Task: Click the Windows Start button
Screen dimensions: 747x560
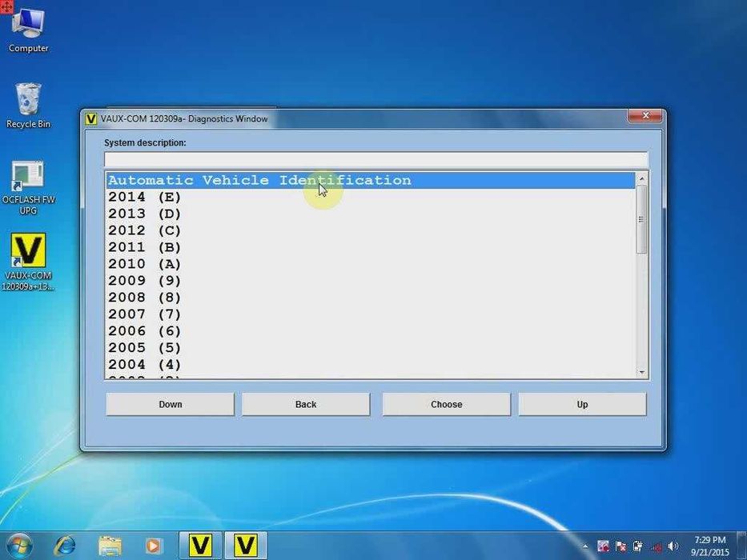Action: (x=19, y=546)
